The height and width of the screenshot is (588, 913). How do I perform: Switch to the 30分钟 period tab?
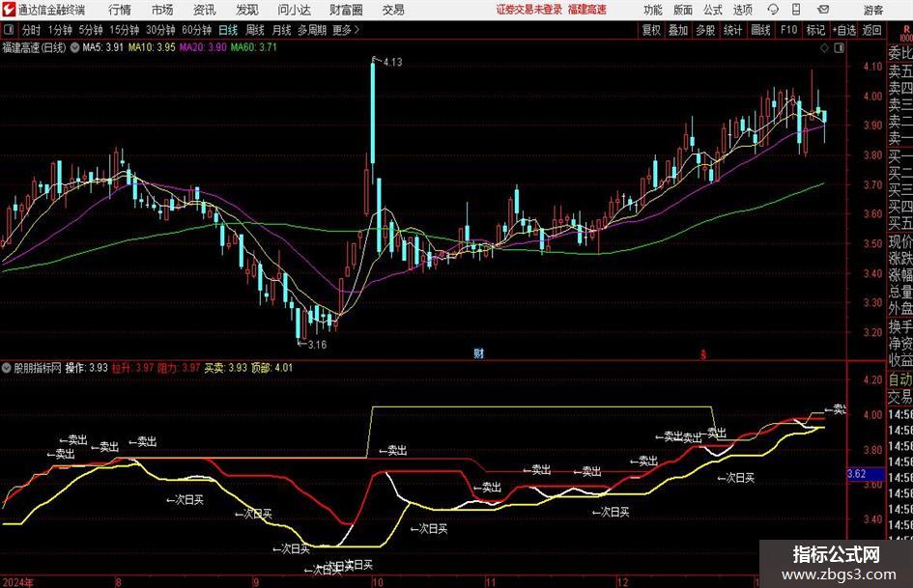tap(160, 30)
